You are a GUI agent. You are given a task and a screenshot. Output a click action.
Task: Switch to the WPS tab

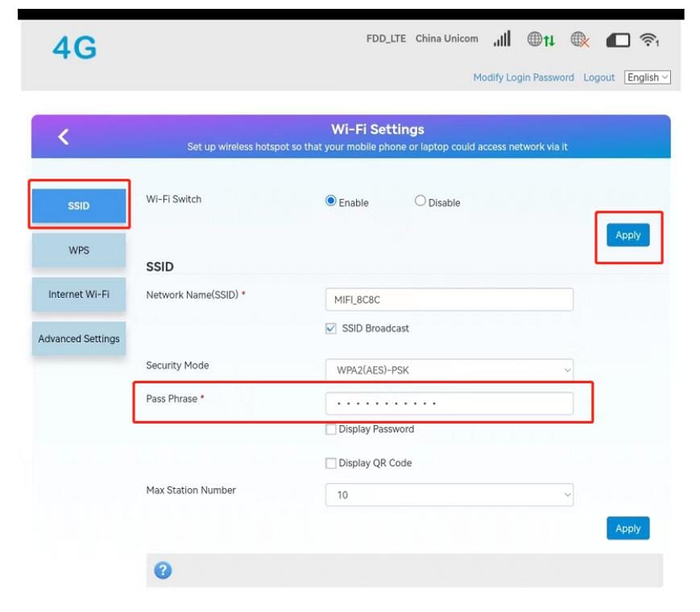pos(79,250)
